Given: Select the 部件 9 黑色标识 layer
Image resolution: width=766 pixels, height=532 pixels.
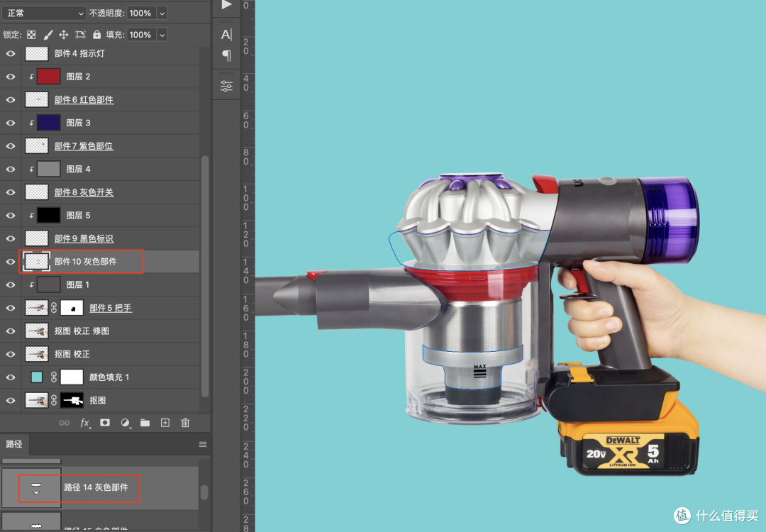Looking at the screenshot, I should pyautogui.click(x=100, y=238).
